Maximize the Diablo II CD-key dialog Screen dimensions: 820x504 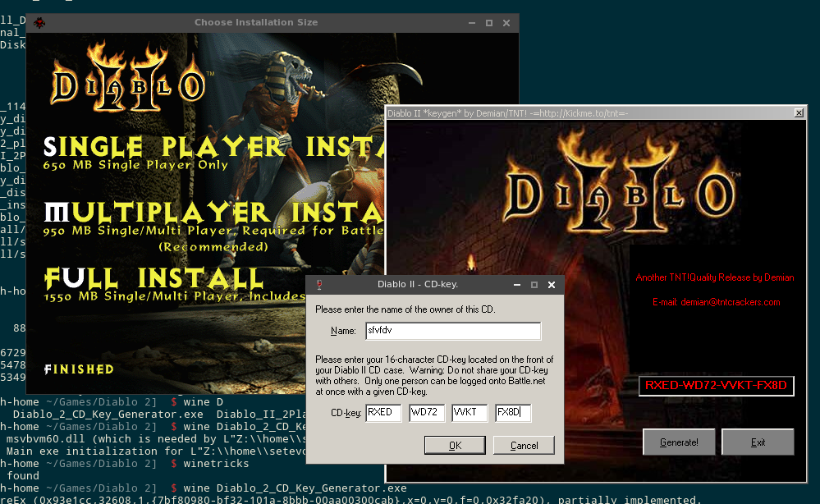tap(534, 285)
